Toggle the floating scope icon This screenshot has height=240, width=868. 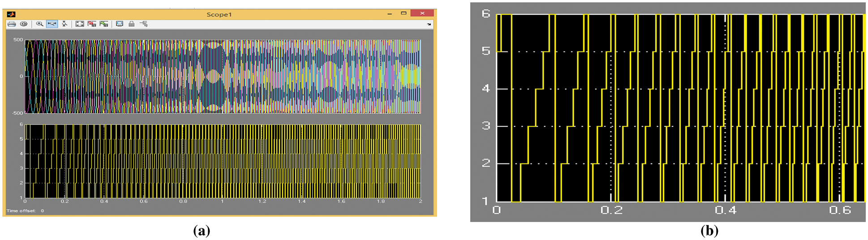[x=120, y=24]
